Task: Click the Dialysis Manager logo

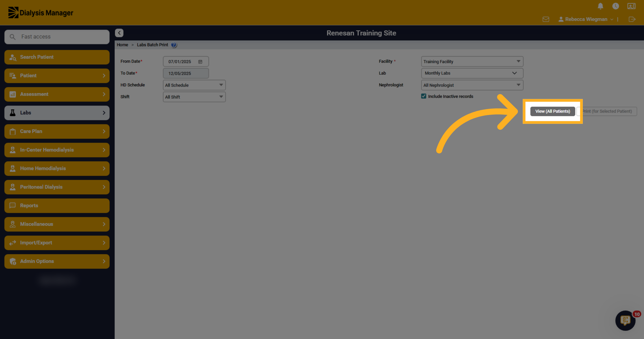Action: click(41, 13)
